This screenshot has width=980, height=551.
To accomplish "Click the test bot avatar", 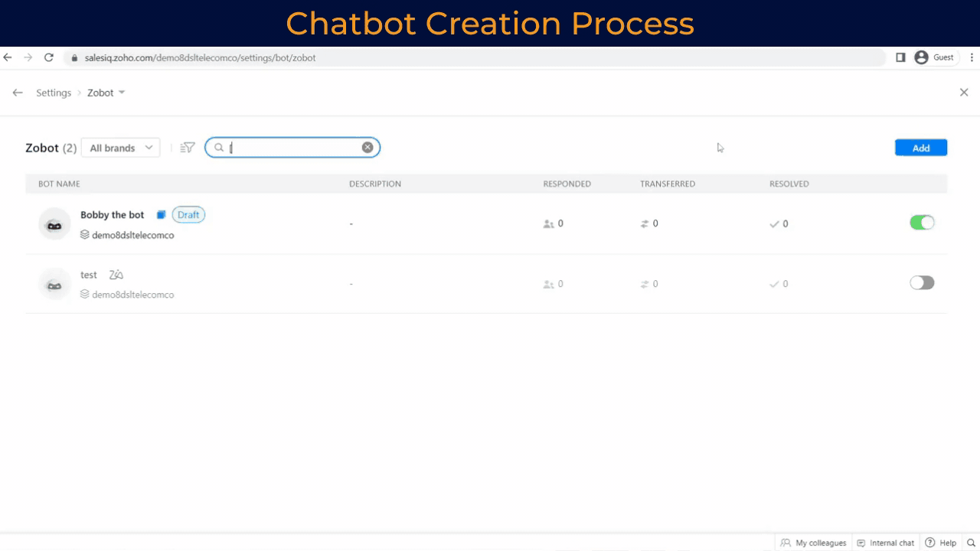I will coord(54,283).
